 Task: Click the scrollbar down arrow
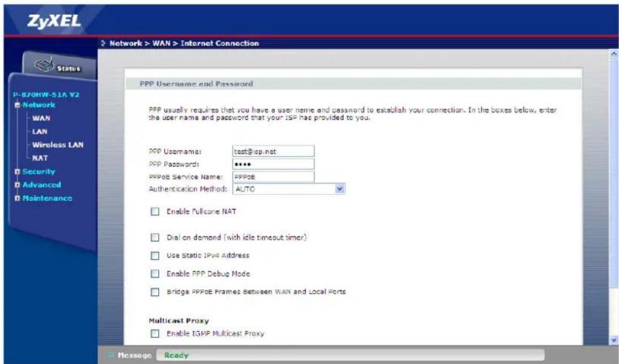pos(614,340)
